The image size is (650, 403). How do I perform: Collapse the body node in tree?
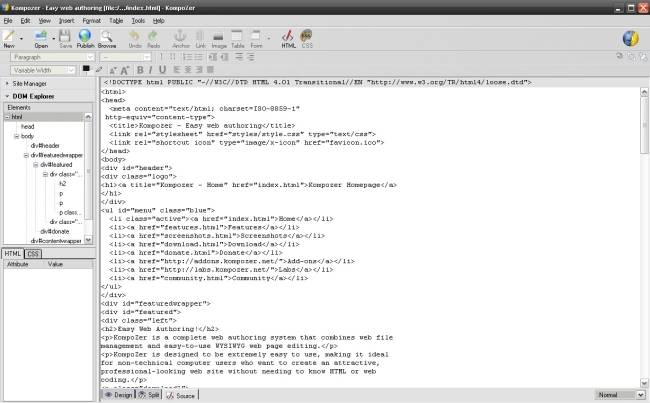tap(17, 136)
